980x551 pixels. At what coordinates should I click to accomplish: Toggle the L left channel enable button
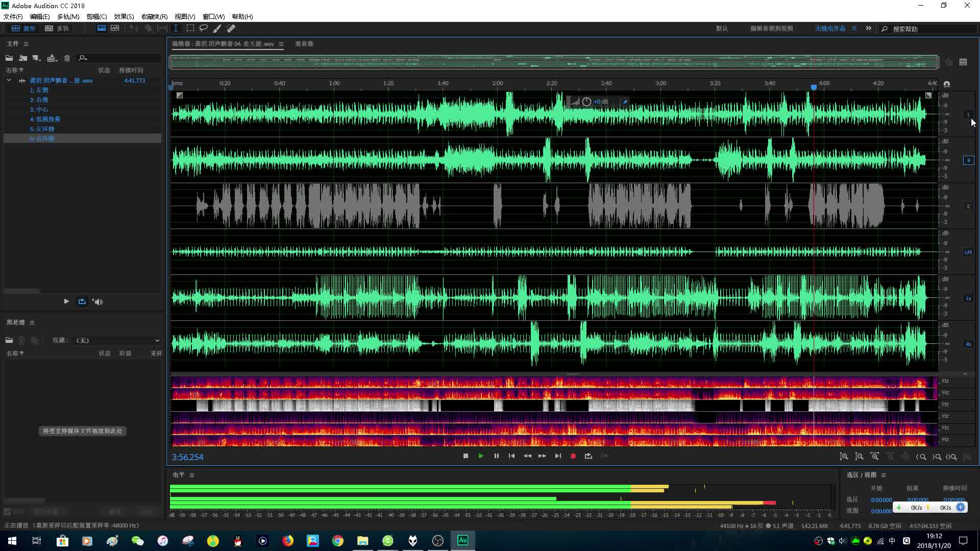click(968, 114)
